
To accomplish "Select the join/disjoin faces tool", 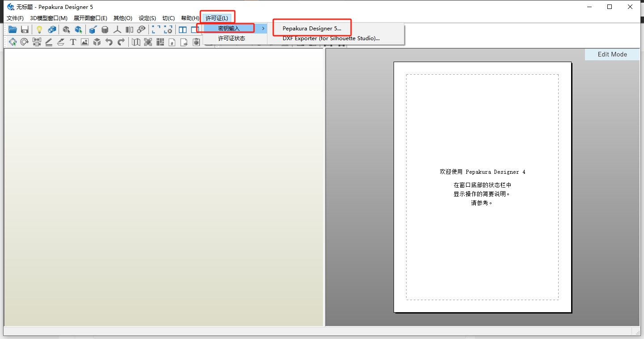I will click(x=37, y=42).
